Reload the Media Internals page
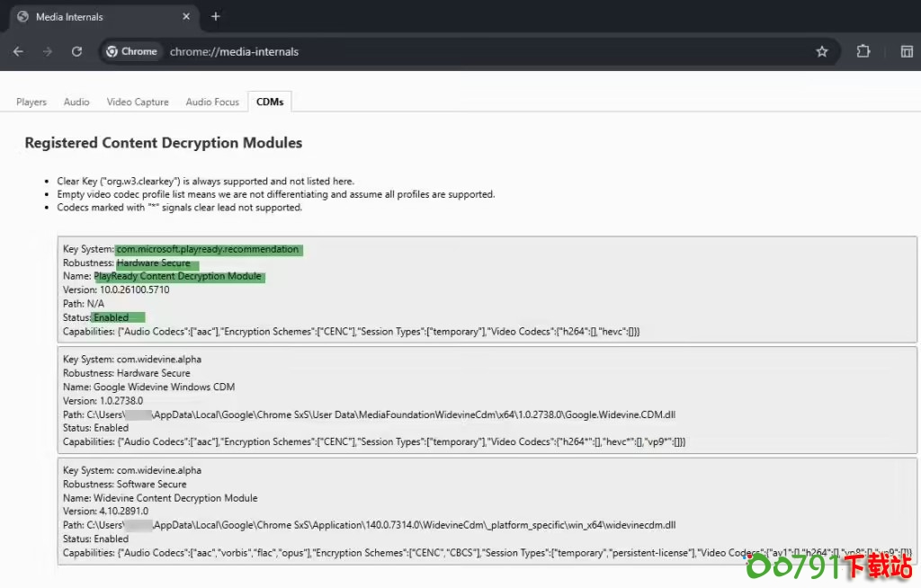The image size is (921, 588). point(77,51)
